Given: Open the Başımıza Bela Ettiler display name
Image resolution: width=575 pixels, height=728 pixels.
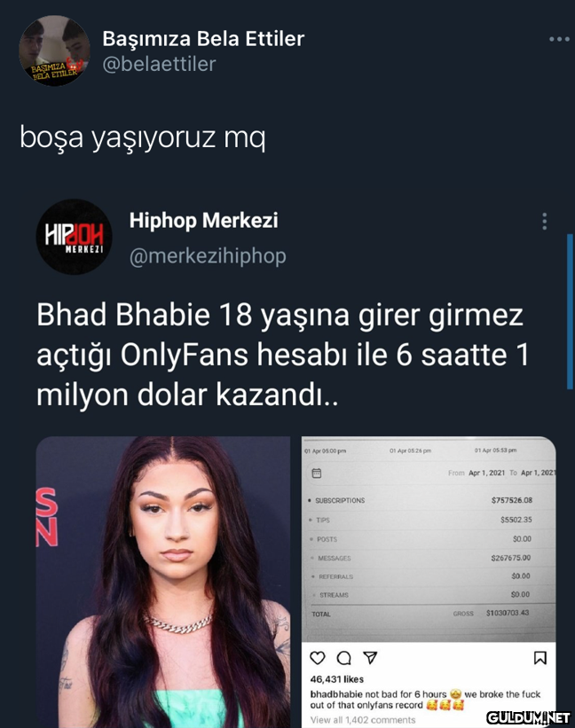Looking at the screenshot, I should coord(203,38).
